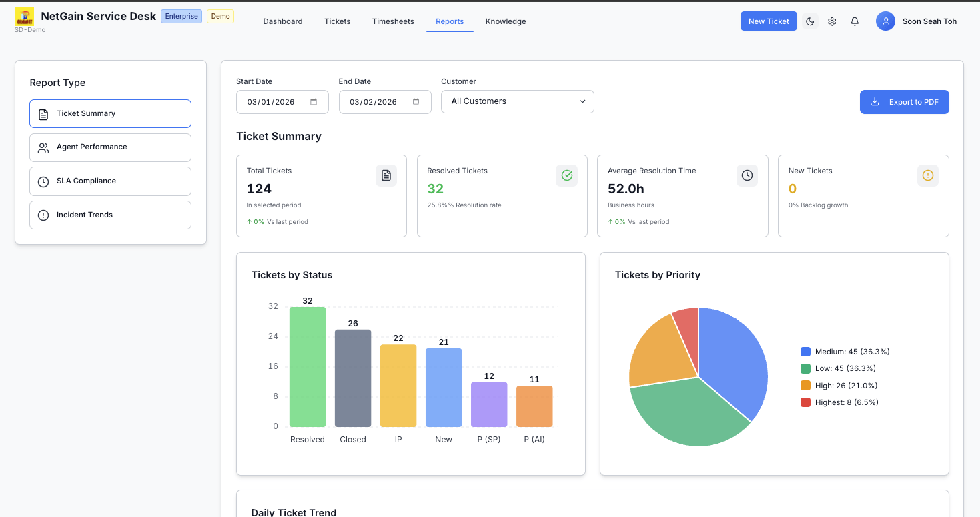Click the Resolved Tickets checkmark icon
This screenshot has height=517, width=980.
(x=566, y=175)
